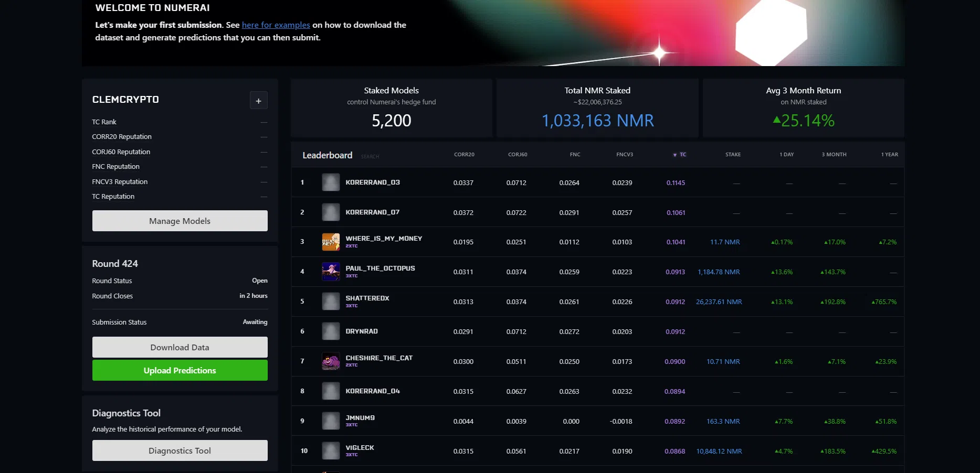Open the Diagnostics Tool button
Image resolution: width=980 pixels, height=473 pixels.
tap(180, 450)
